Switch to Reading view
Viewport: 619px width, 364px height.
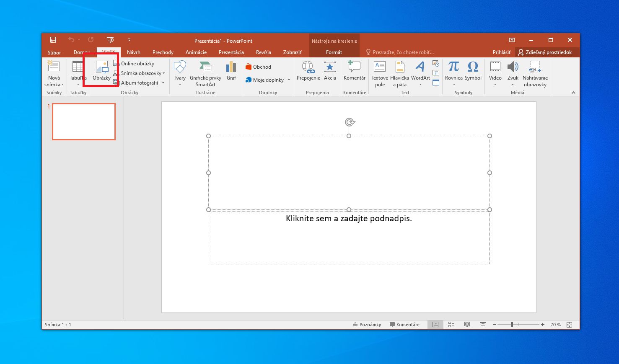pyautogui.click(x=467, y=325)
